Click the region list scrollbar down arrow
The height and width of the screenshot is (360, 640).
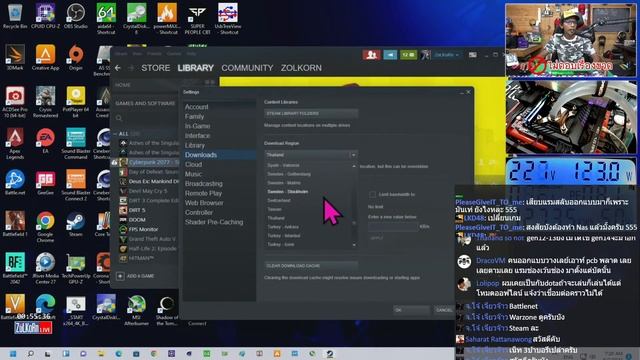pos(354,245)
